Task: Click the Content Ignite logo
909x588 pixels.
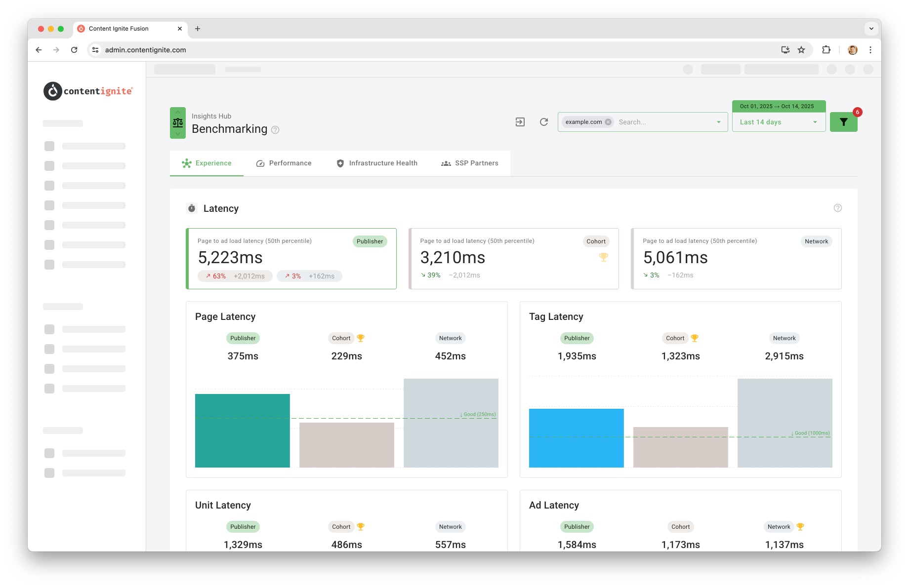Action: tap(88, 91)
